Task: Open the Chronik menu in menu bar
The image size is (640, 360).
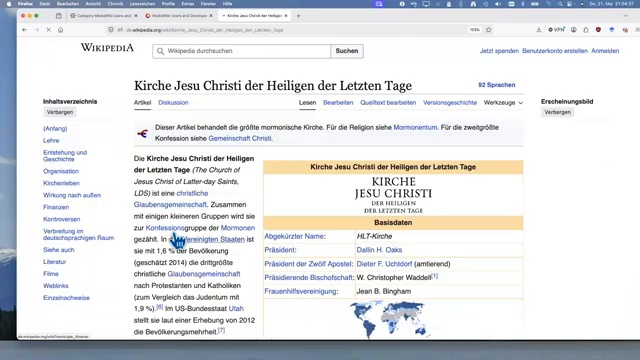Action: click(x=115, y=4)
